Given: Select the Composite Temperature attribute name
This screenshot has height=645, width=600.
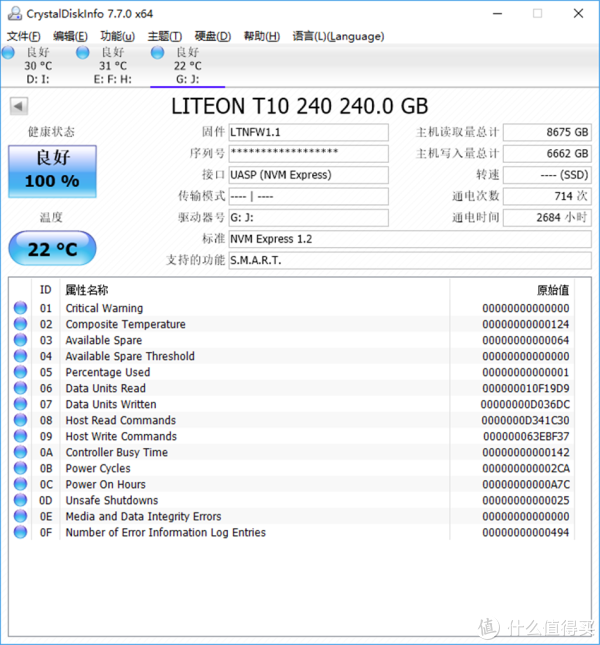Looking at the screenshot, I should coord(125,324).
